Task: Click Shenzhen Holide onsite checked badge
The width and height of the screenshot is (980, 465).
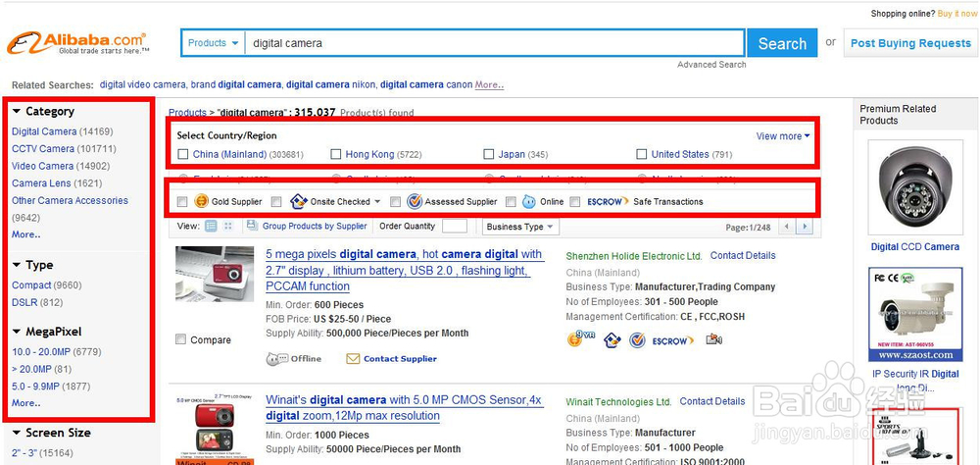Action: [612, 340]
